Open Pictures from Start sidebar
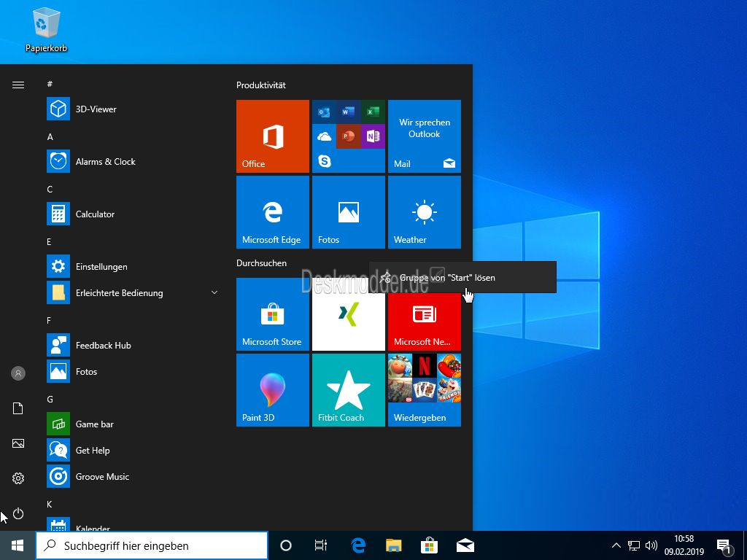 (x=18, y=443)
